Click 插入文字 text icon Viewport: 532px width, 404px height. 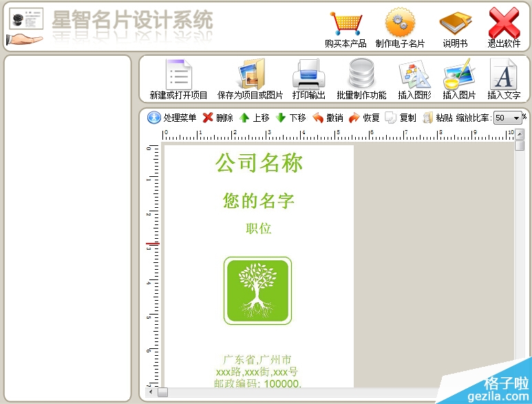click(504, 74)
